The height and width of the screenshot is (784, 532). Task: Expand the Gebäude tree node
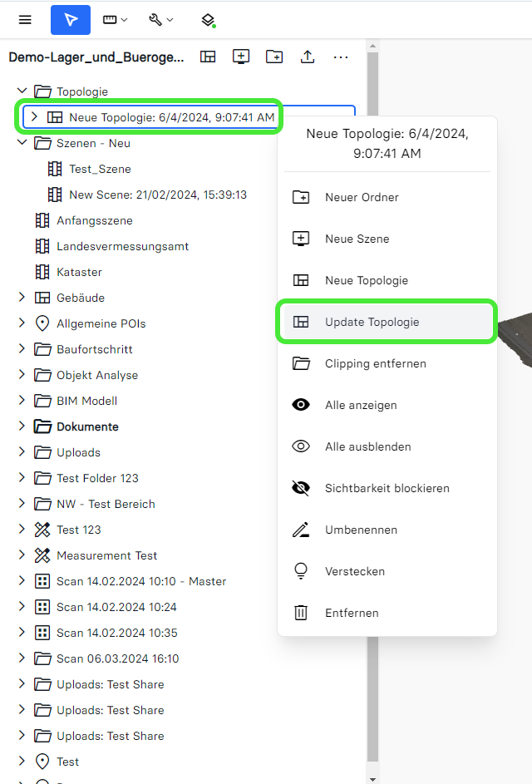coord(22,298)
